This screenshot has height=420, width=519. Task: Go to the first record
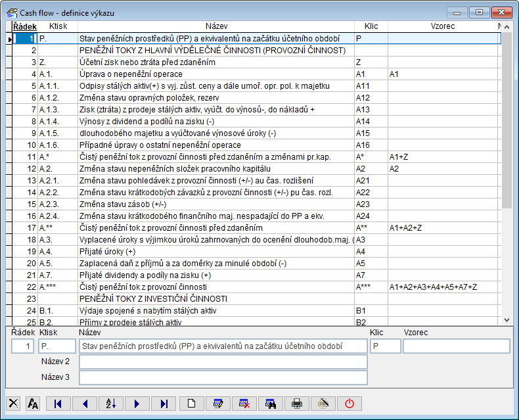tap(58, 404)
